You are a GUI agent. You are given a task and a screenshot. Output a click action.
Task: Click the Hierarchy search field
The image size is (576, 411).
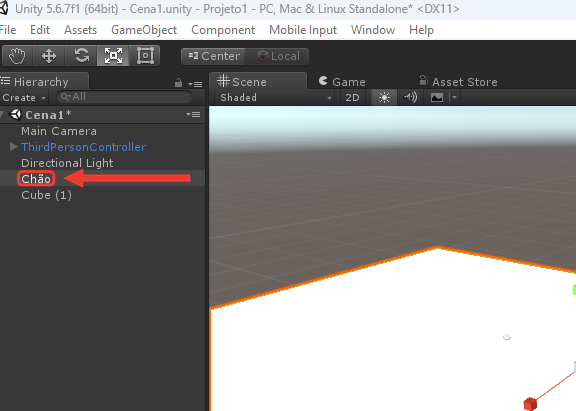(x=124, y=97)
